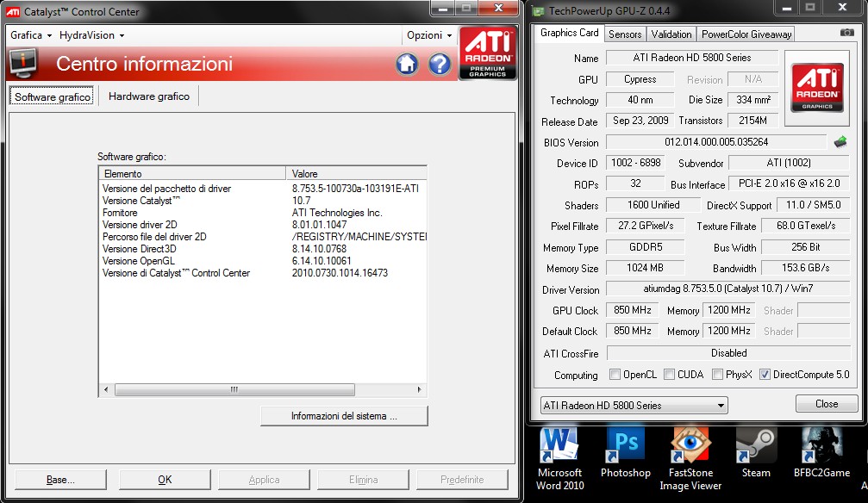Click the Valore column header
The width and height of the screenshot is (868, 503).
357,174
